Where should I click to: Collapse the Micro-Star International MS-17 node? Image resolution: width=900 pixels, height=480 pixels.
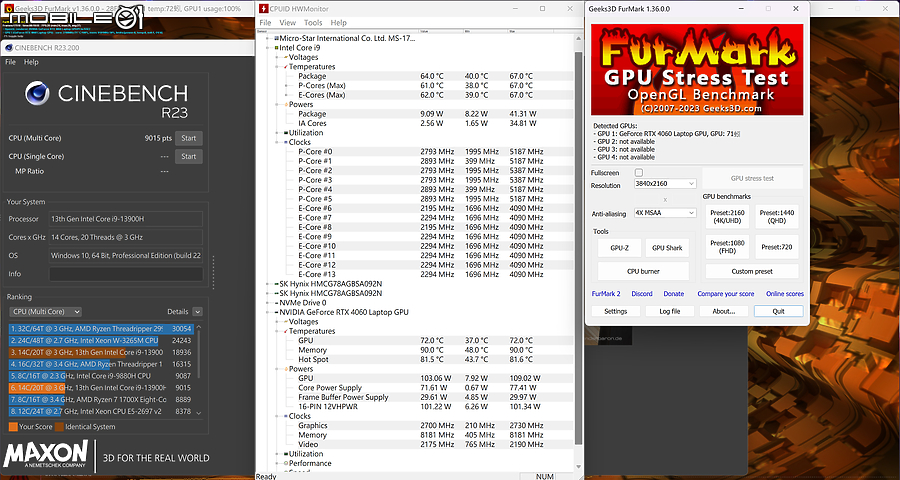tap(268, 38)
